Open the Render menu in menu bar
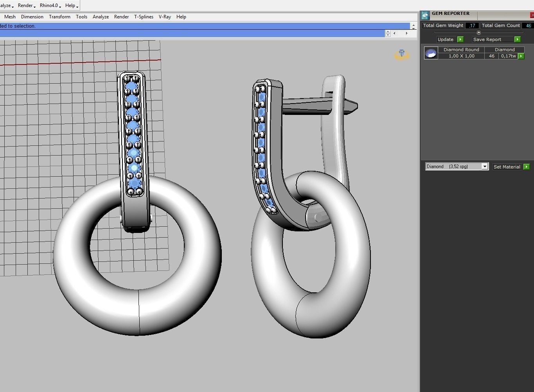The height and width of the screenshot is (392, 534). tap(121, 17)
